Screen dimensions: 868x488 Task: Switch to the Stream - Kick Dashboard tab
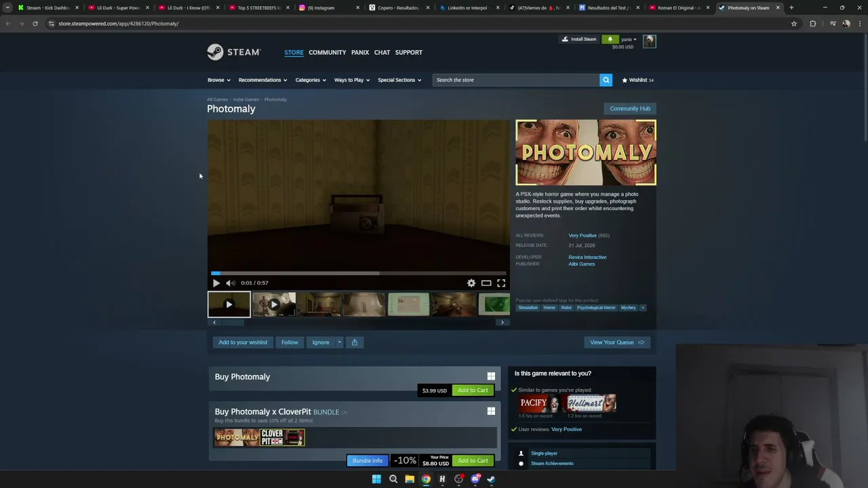pyautogui.click(x=47, y=7)
